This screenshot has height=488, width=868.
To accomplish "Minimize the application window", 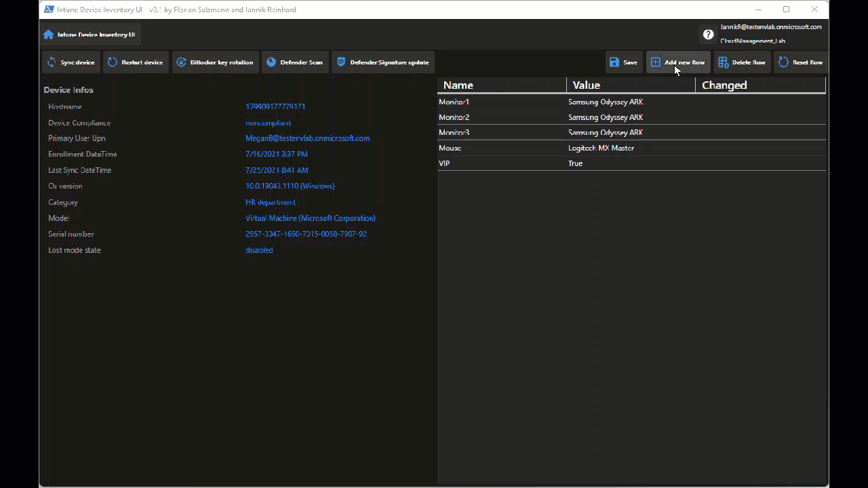I will (x=757, y=9).
